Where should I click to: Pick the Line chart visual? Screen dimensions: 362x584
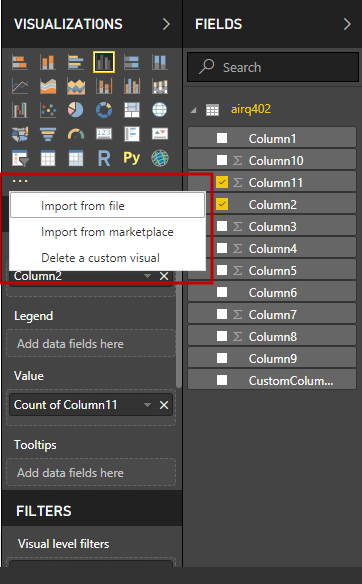click(20, 86)
